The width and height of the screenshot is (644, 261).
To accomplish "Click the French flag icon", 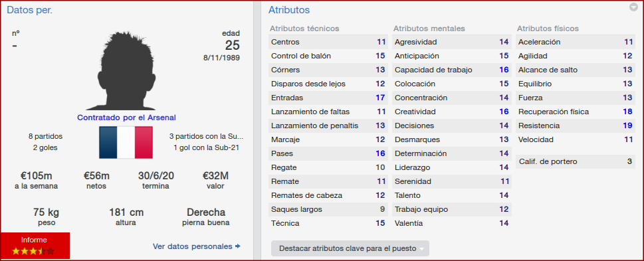I will [126, 142].
